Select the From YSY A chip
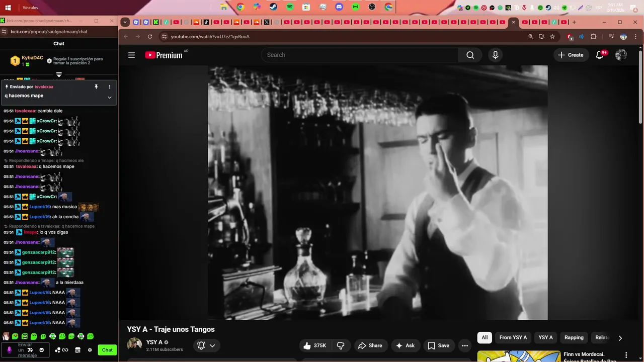Viewport: 644px width, 362px height. [513, 337]
